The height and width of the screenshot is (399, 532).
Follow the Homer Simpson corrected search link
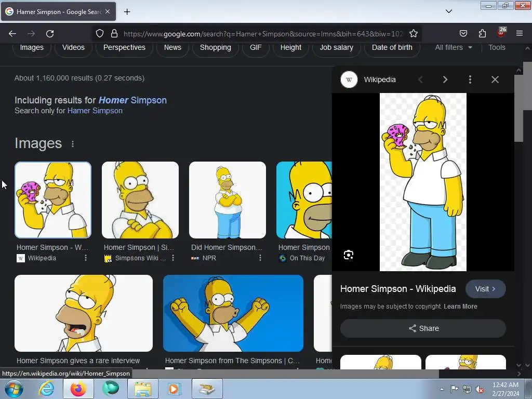tap(132, 100)
